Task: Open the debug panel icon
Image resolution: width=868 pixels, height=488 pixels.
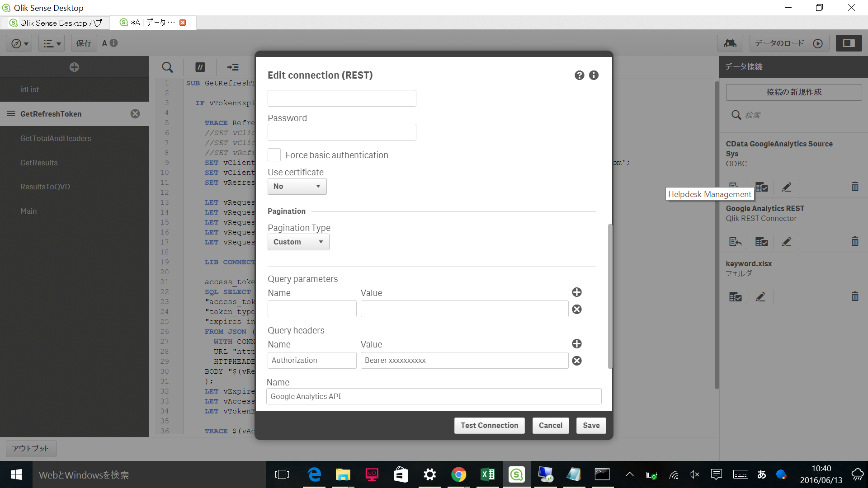Action: 730,43
